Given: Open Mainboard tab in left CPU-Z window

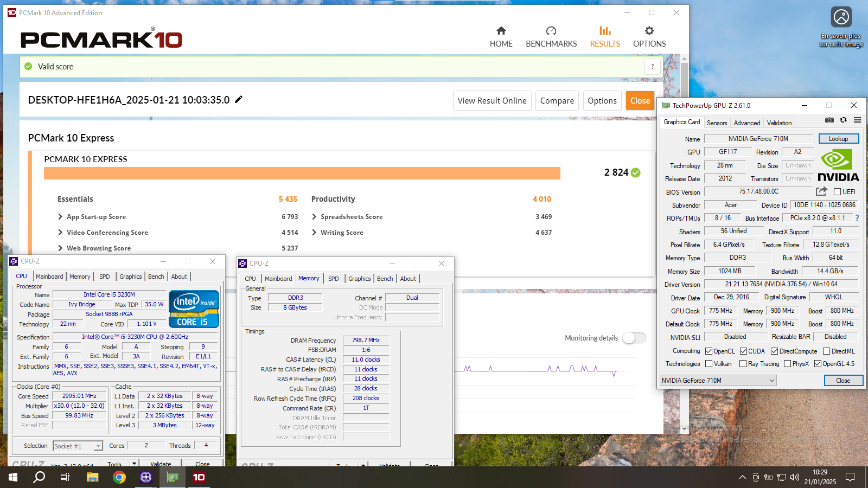Looking at the screenshot, I should click(49, 277).
